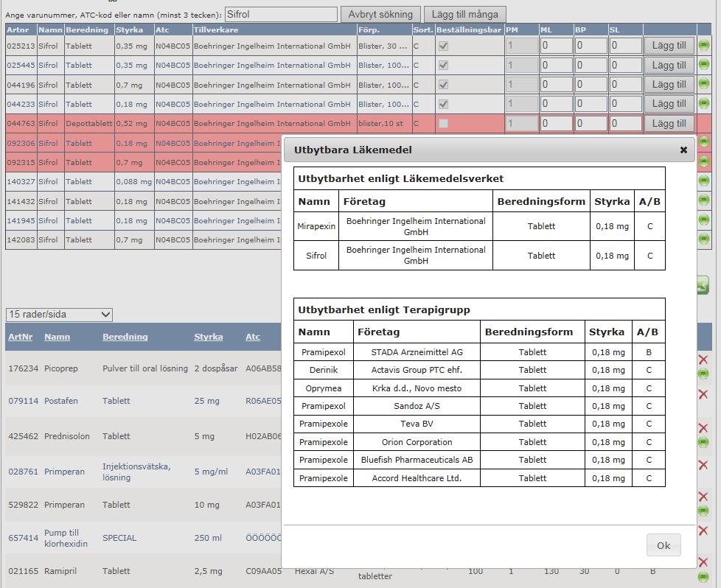Click Avbryt sökning button
The width and height of the screenshot is (721, 588).
[380, 14]
